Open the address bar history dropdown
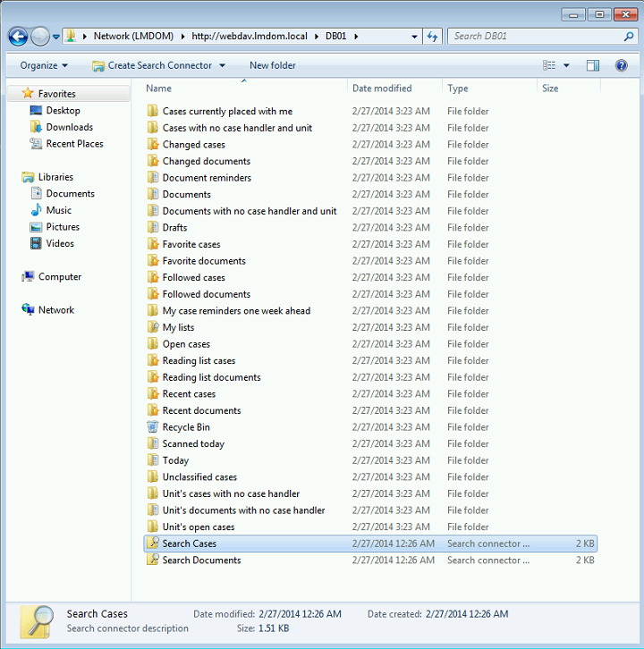Viewport: 644px width, 649px height. [414, 37]
